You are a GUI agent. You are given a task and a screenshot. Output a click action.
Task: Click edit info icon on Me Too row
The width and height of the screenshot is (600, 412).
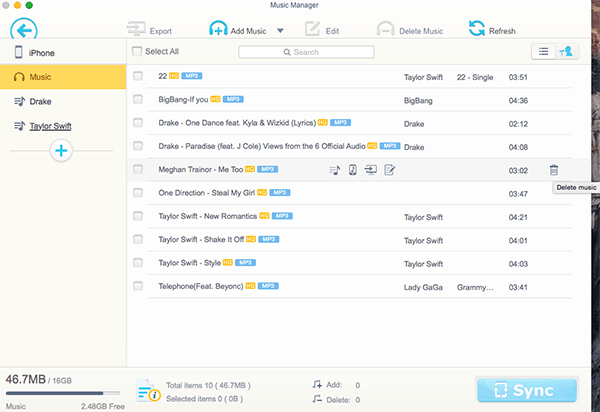(x=389, y=170)
